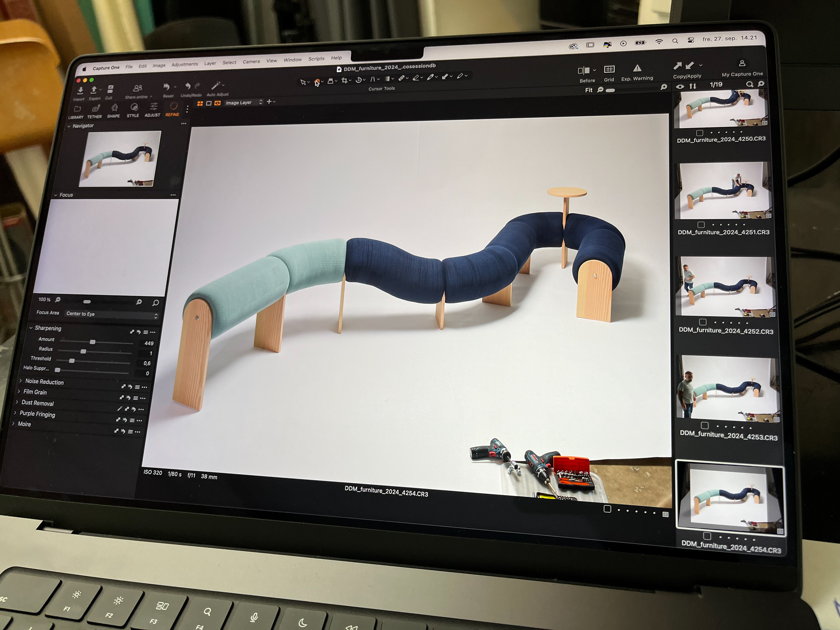The height and width of the screenshot is (630, 840).
Task: Click the Fit zoom button
Action: pos(589,90)
